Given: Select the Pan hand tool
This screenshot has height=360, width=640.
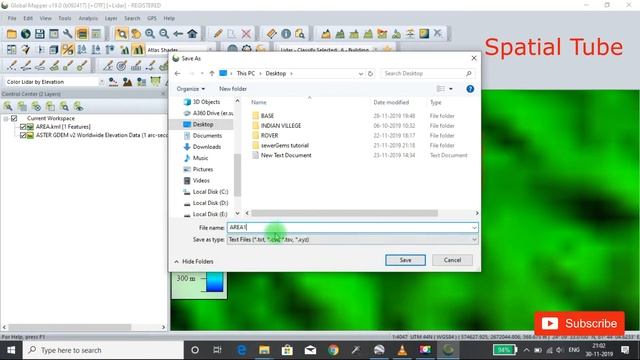Looking at the screenshot, I should coord(136,34).
